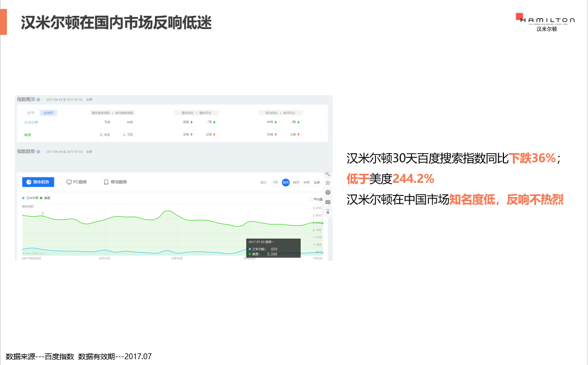Click 全国 region next to 指数概况 dates
The width and height of the screenshot is (588, 365).
(x=89, y=100)
